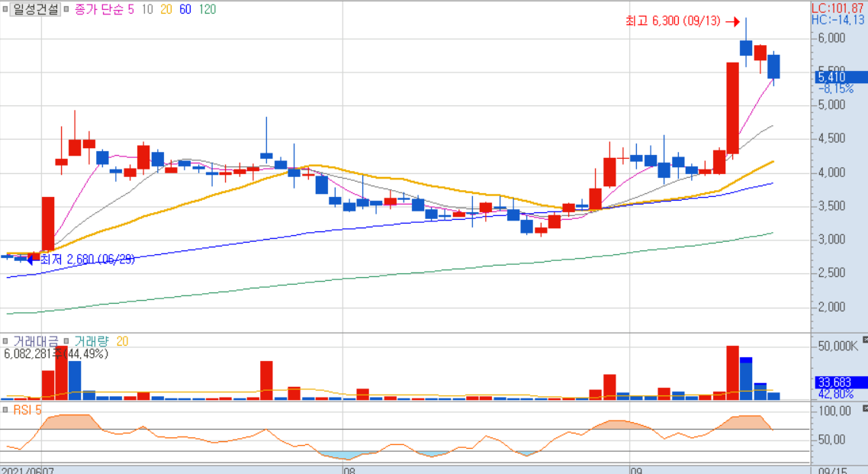The width and height of the screenshot is (868, 474).
Task: Click the 100.00 RSI axis label
Action: coord(834,411)
